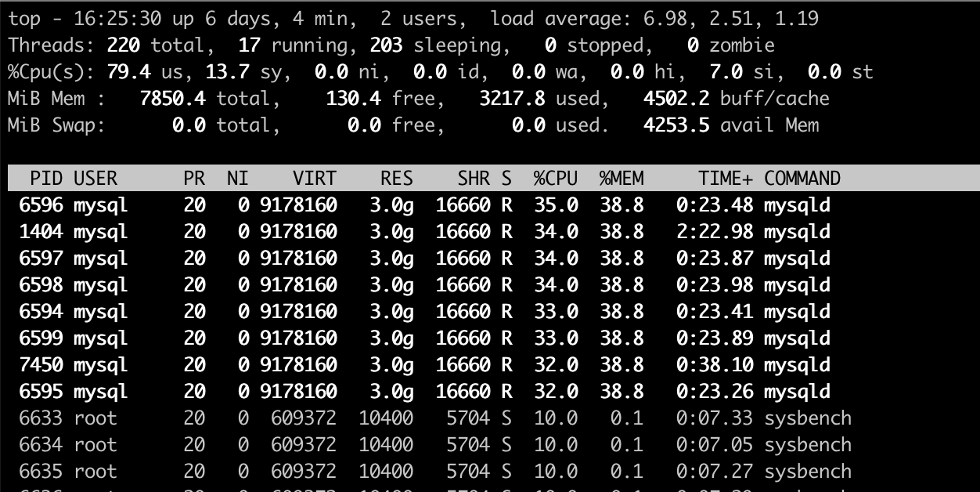Image resolution: width=980 pixels, height=492 pixels.
Task: Click the 17 running threads value
Action: click(x=249, y=45)
